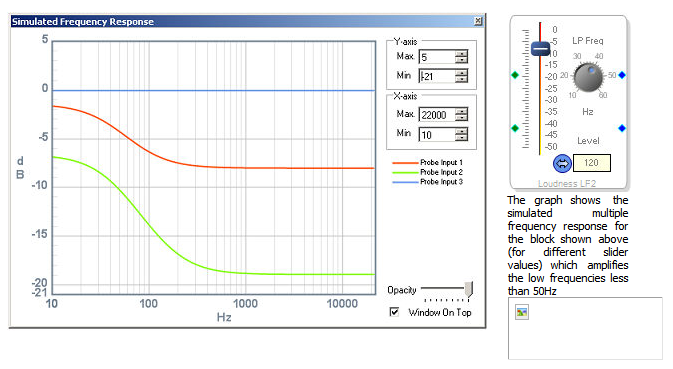Viewport: 673px width, 369px height.
Task: Decrease X-axis Max with down arrow
Action: click(461, 118)
